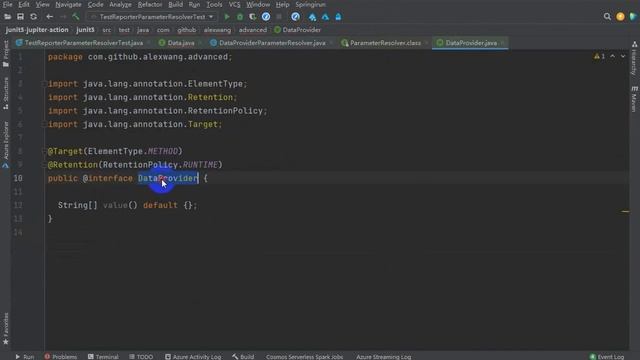The width and height of the screenshot is (640, 360).
Task: Click the DataProvider breadcrumb item
Action: (298, 30)
